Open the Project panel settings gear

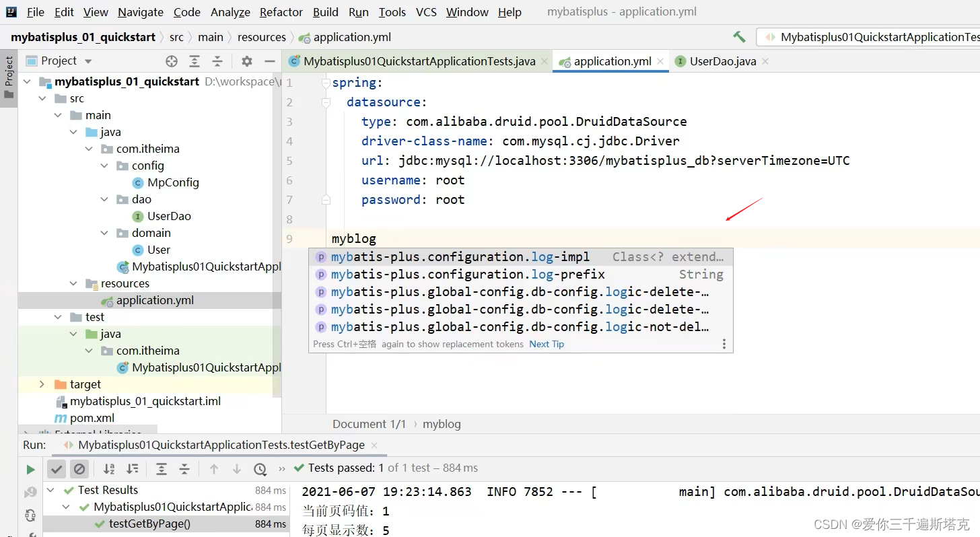pos(247,61)
